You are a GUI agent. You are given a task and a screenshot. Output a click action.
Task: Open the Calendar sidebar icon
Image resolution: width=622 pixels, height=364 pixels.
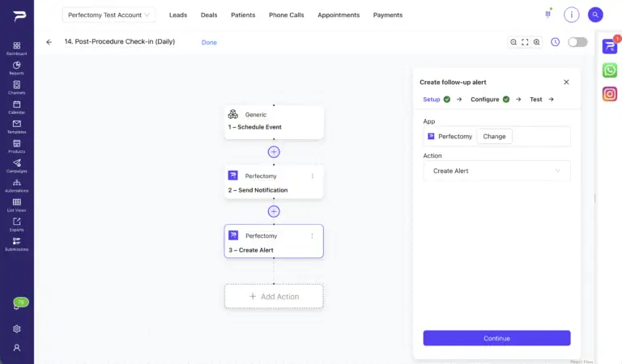(17, 107)
